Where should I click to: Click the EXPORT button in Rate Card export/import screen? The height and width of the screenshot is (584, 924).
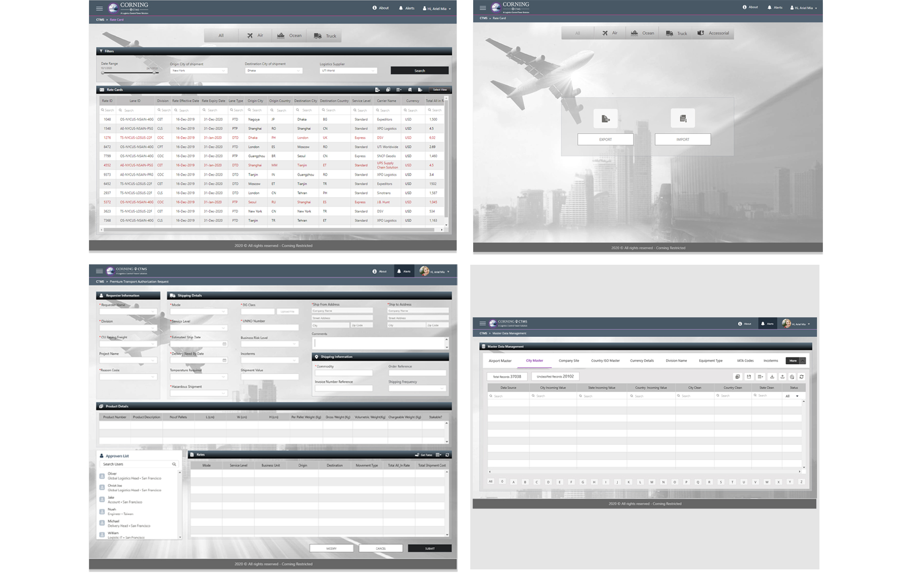coord(605,139)
